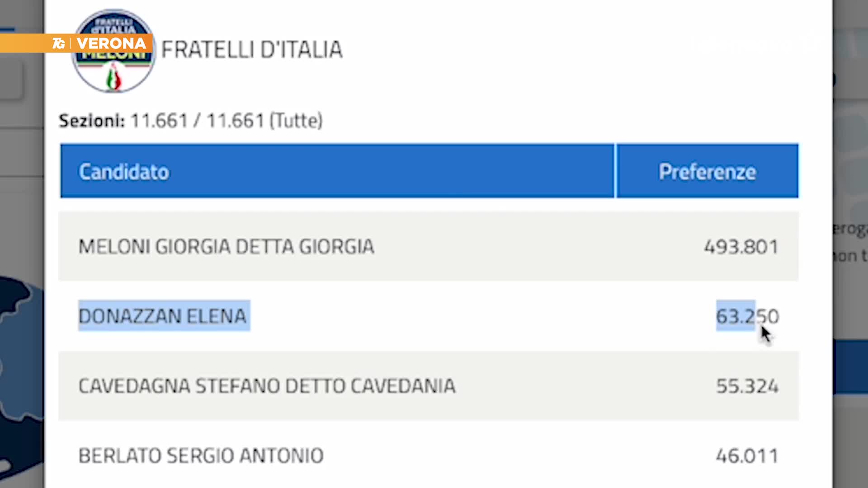Click the 55.324 preference count
Viewport: 868px width, 488px height.
click(x=747, y=386)
